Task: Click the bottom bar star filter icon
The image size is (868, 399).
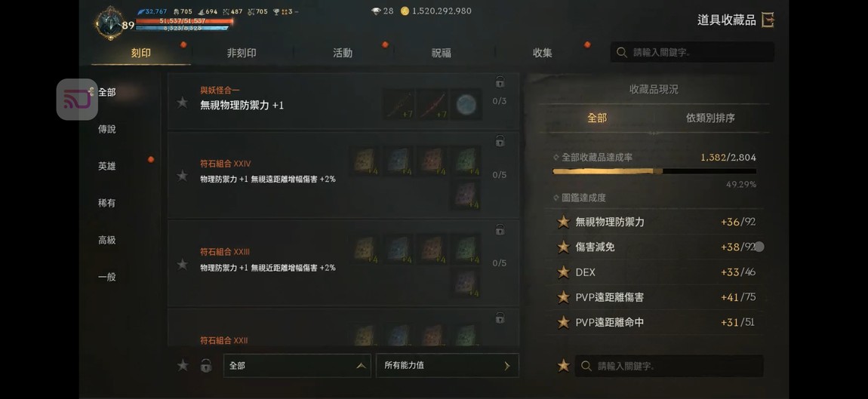Action: pyautogui.click(x=182, y=365)
